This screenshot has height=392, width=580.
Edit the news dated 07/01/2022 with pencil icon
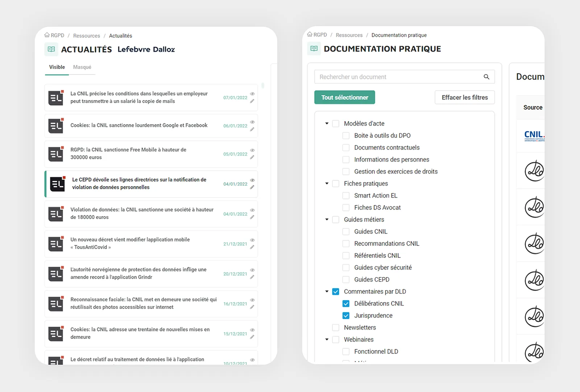pyautogui.click(x=252, y=101)
